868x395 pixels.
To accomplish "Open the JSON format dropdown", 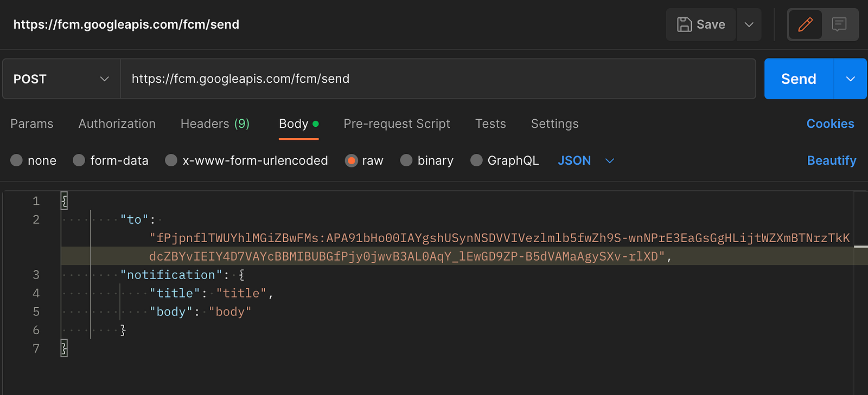I will point(586,160).
